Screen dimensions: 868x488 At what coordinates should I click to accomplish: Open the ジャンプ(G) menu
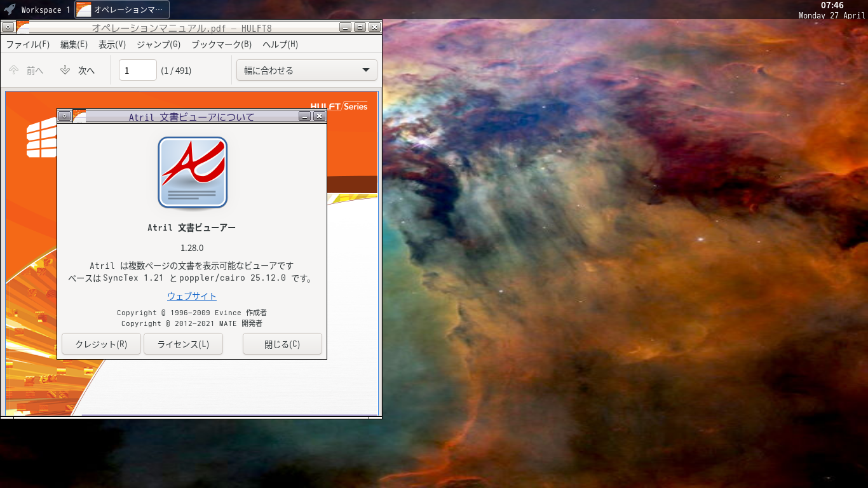coord(158,44)
